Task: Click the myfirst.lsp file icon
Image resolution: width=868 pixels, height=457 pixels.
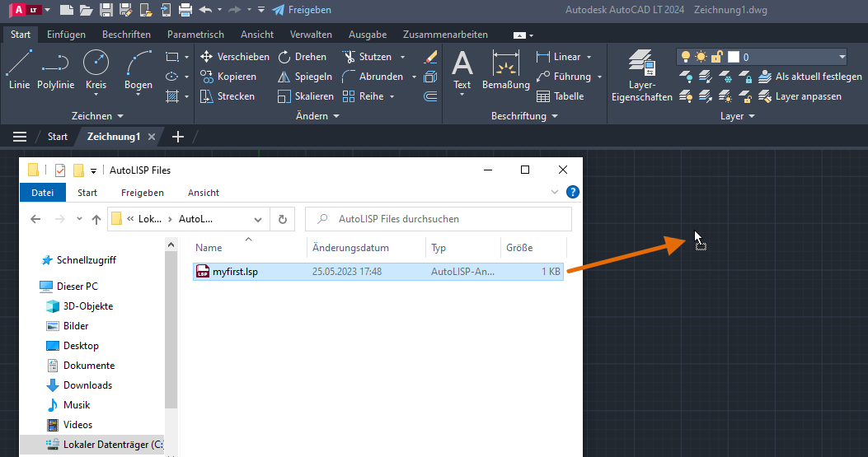Action: click(x=203, y=271)
